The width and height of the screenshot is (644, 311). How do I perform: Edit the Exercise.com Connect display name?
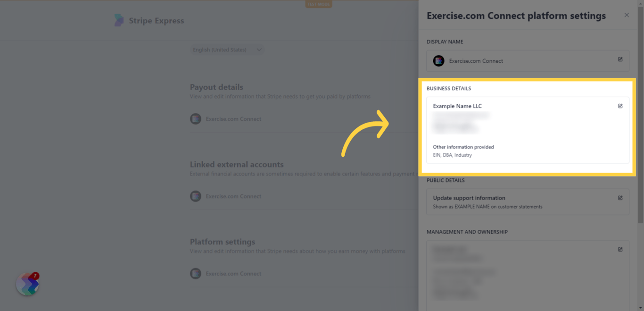(620, 59)
